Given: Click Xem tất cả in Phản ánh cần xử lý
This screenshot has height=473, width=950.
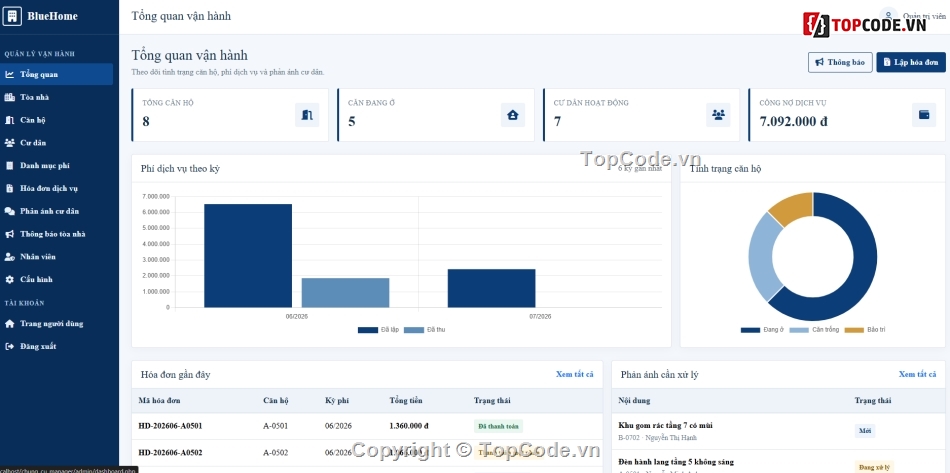Looking at the screenshot, I should pyautogui.click(x=917, y=374).
